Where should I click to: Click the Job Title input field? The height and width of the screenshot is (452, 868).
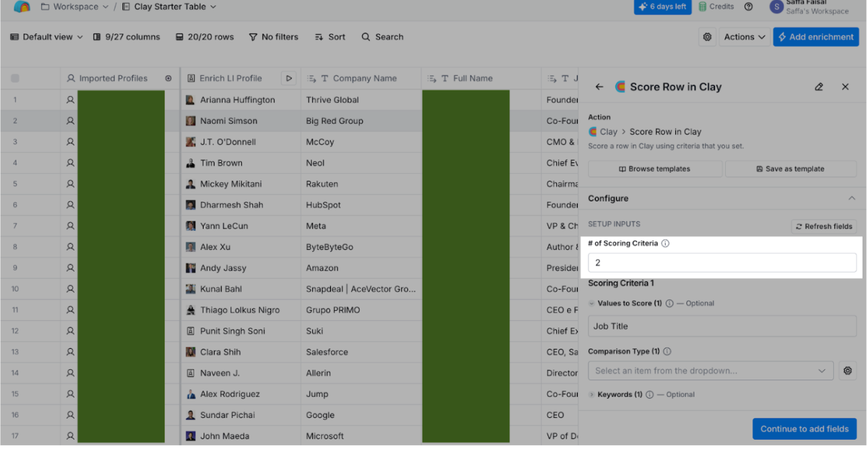pyautogui.click(x=722, y=326)
